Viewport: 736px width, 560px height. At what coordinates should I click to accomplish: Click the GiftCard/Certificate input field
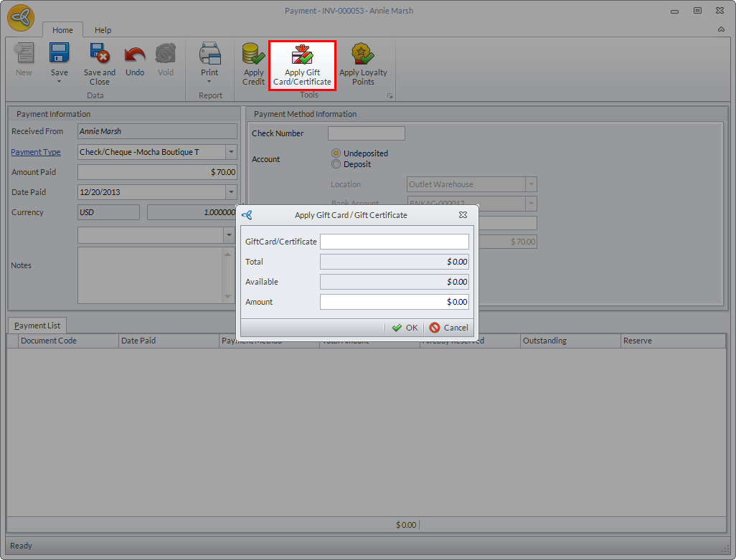(x=394, y=242)
